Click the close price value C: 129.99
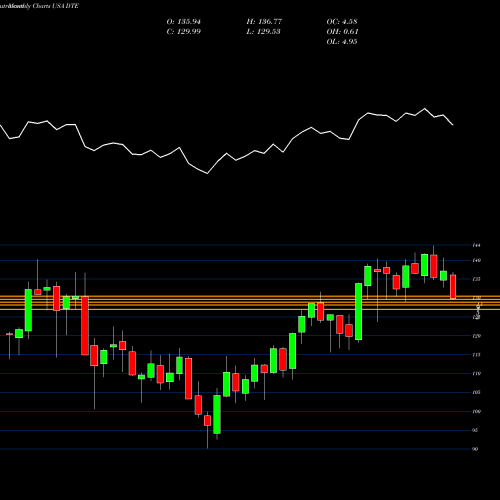The width and height of the screenshot is (500, 500). click(184, 32)
